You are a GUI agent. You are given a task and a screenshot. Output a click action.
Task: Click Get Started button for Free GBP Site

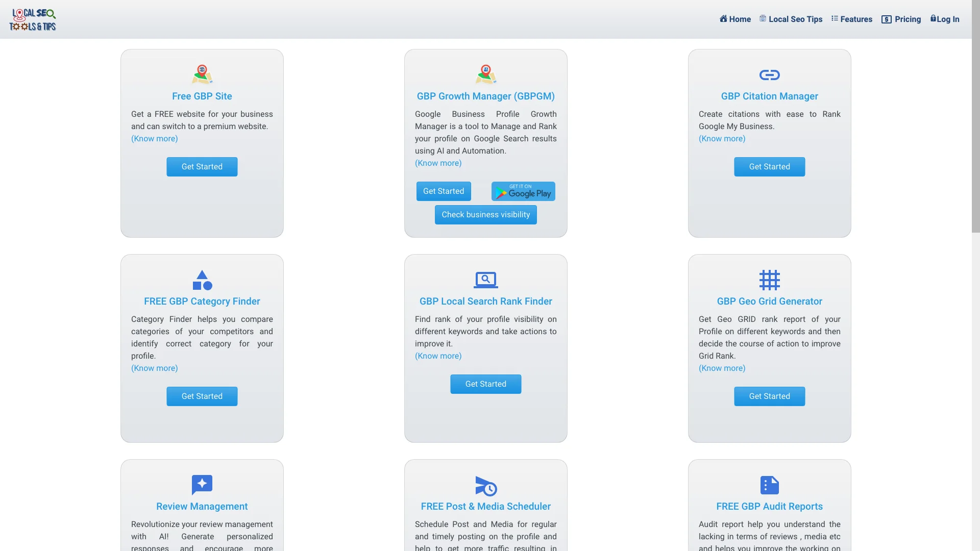coord(202,167)
